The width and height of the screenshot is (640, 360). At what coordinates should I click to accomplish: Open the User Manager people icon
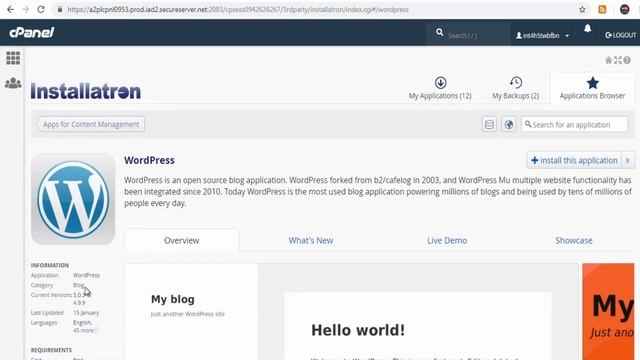click(13, 83)
